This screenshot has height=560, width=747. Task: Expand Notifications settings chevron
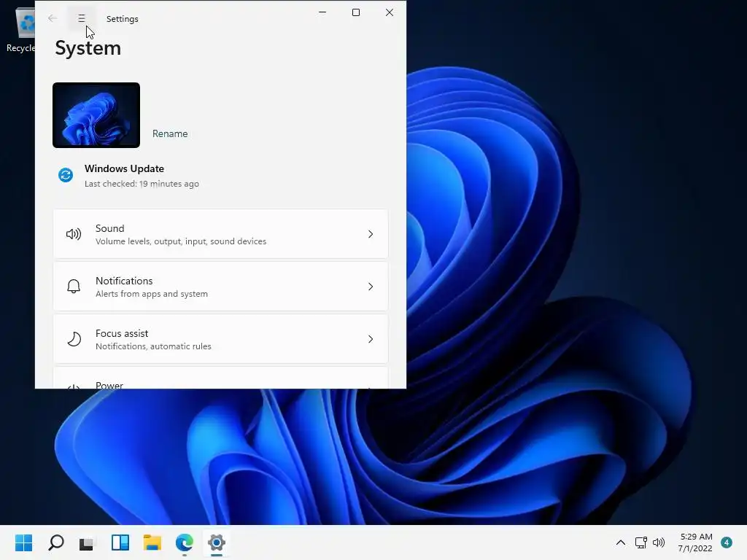370,286
